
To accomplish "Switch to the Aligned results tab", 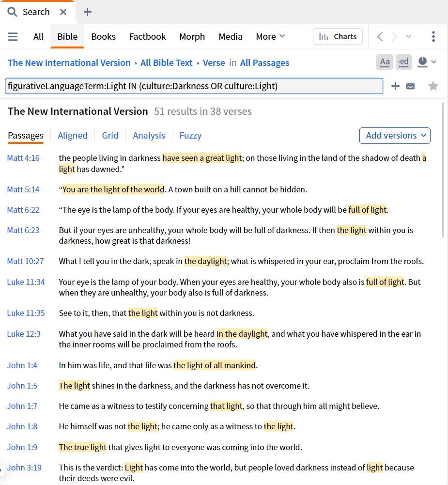I will (x=73, y=136).
